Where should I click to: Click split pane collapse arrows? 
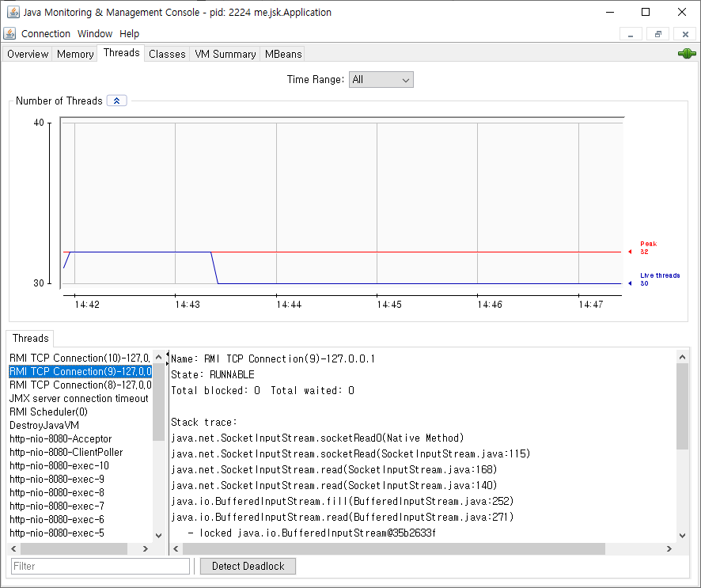point(168,358)
